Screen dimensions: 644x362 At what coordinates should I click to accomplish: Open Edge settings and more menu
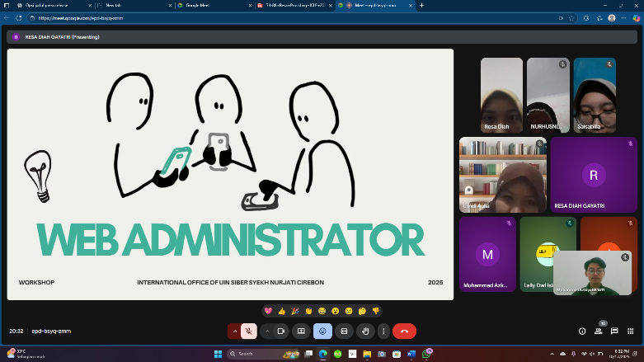tap(624, 18)
